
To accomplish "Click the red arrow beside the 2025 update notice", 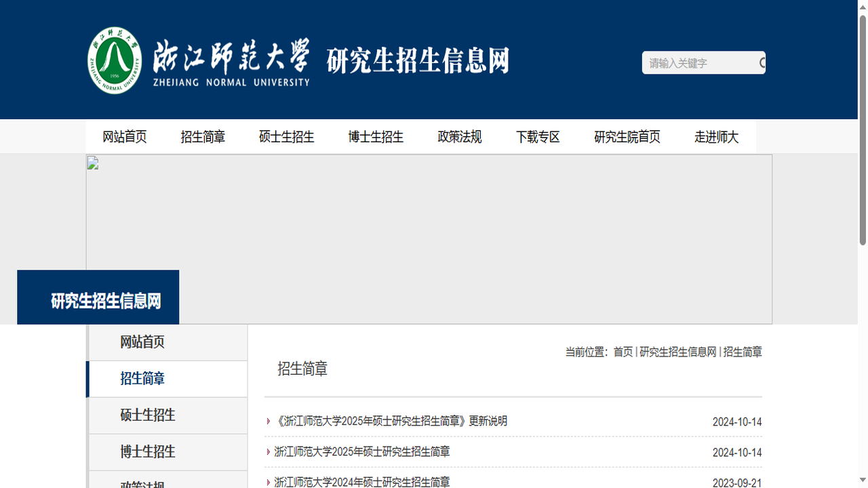I will click(x=268, y=421).
